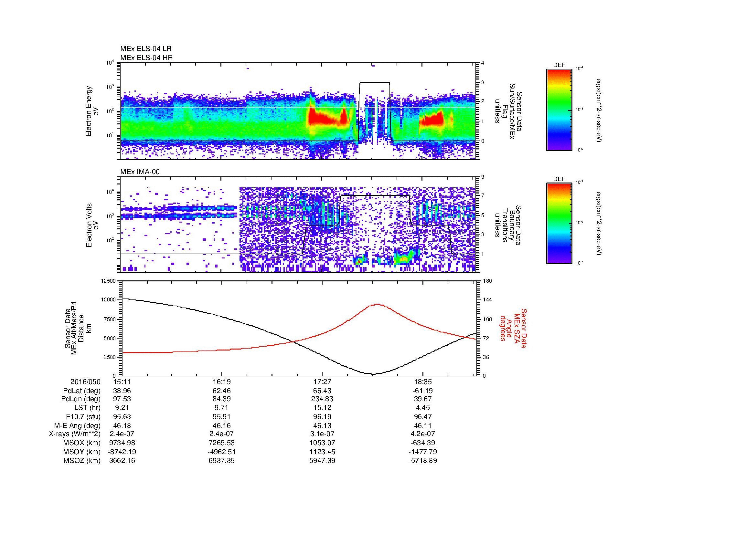Click the M-E Ang value '46.11'
The image size is (756, 534).
(x=422, y=425)
